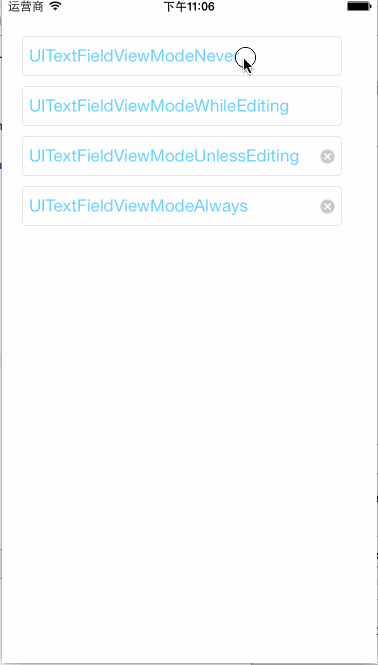Click the word "Always" in the fourth placeholder
The image size is (378, 665).
click(x=221, y=206)
